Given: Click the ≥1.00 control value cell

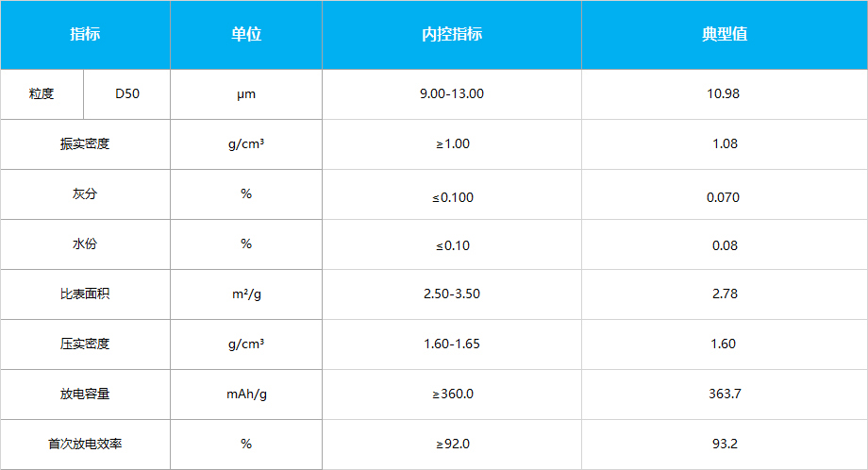Looking at the screenshot, I should click(452, 144).
